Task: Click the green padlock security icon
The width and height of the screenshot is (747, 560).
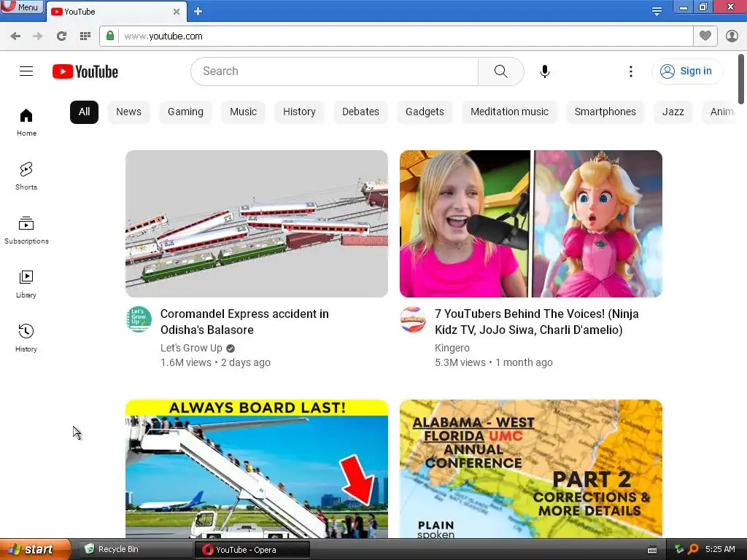Action: [x=110, y=36]
